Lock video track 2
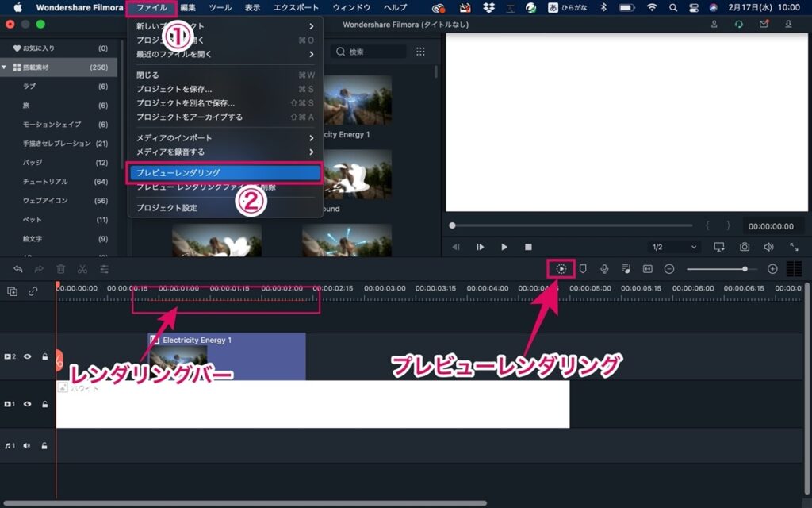This screenshot has width=812, height=508. (x=45, y=356)
